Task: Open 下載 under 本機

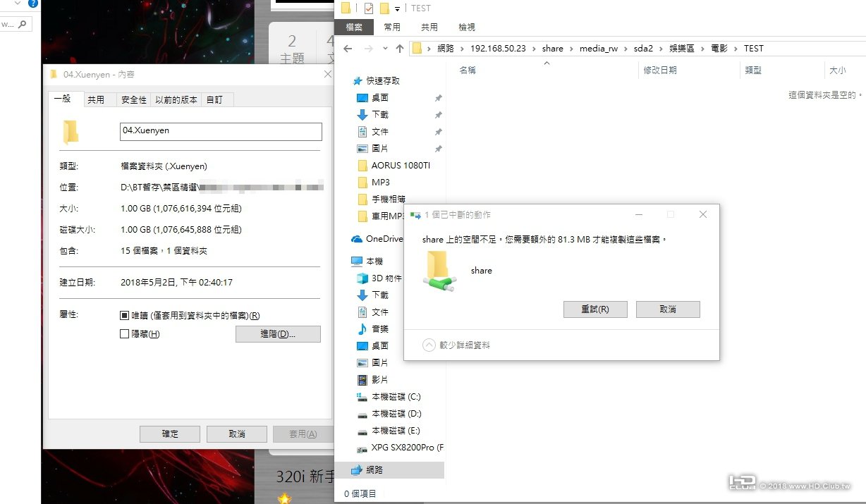Action: coord(380,295)
